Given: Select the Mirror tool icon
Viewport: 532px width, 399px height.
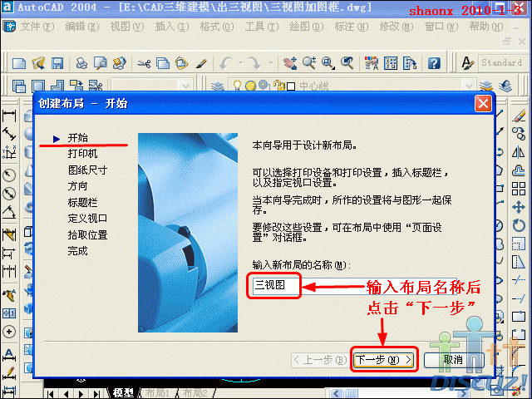Looking at the screenshot, I should click(519, 153).
